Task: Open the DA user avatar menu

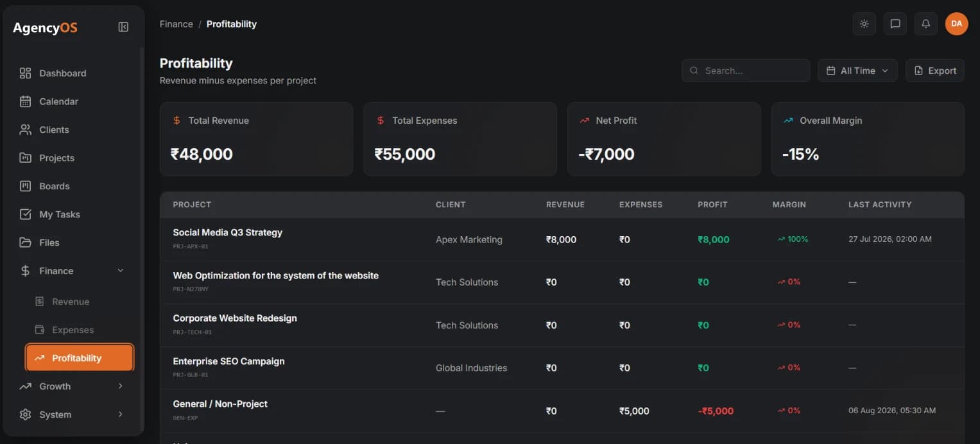Action: pyautogui.click(x=956, y=24)
